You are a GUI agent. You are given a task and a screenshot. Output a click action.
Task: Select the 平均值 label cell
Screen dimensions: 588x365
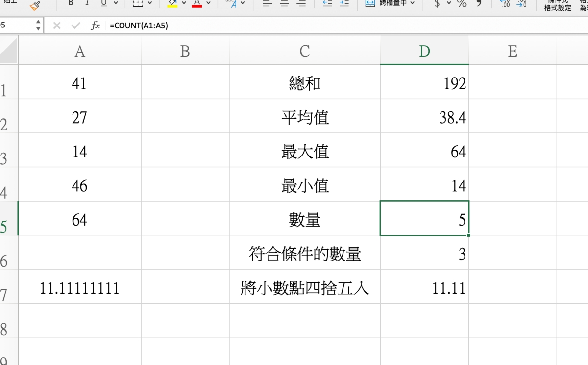tap(305, 116)
